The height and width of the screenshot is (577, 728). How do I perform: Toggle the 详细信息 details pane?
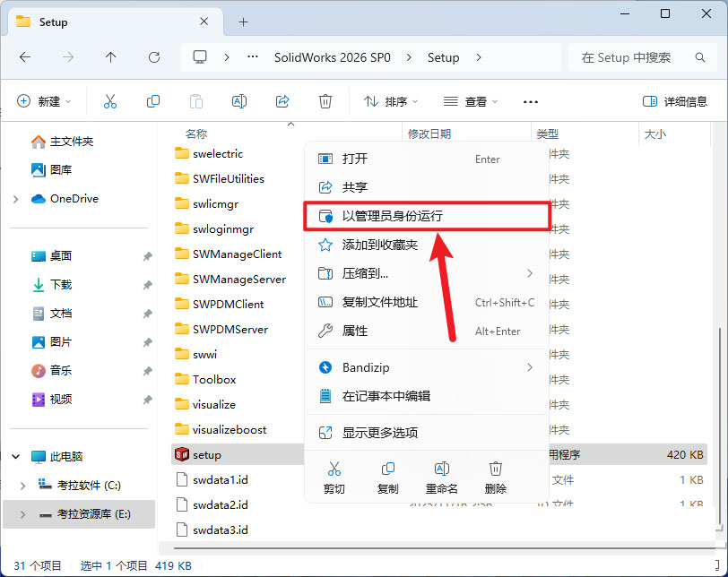pyautogui.click(x=675, y=101)
